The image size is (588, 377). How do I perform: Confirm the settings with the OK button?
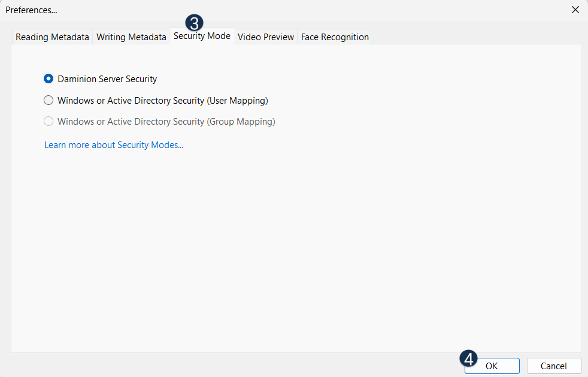[492, 366]
